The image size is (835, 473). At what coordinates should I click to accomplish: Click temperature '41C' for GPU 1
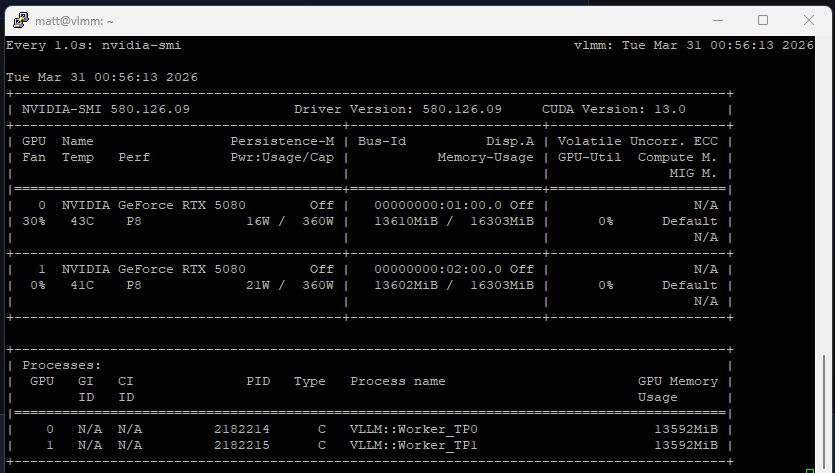pyautogui.click(x=82, y=285)
